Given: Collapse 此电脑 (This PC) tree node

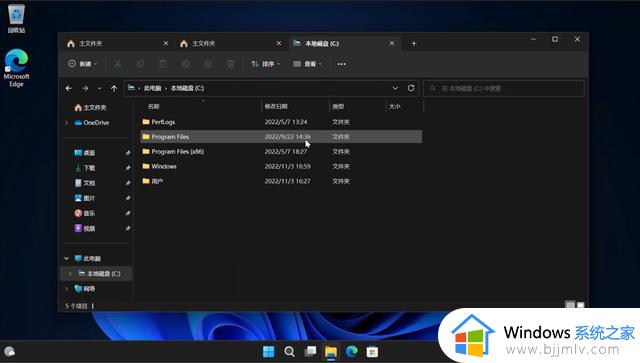Looking at the screenshot, I should click(67, 258).
